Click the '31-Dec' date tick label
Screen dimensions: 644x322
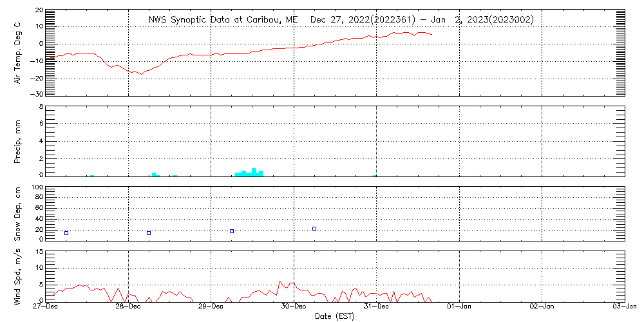click(376, 307)
